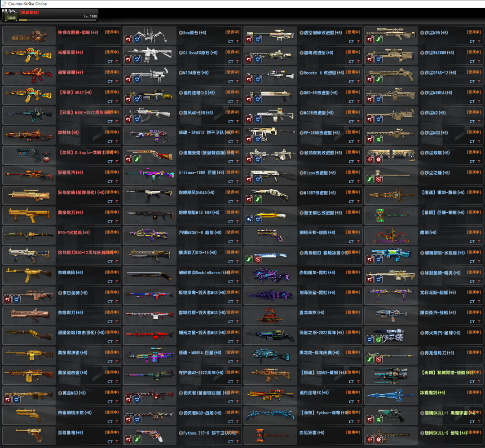This screenshot has height=448, width=485.
Task: Select 血厄狂雷 hammer thumbnail
Action: point(270,435)
